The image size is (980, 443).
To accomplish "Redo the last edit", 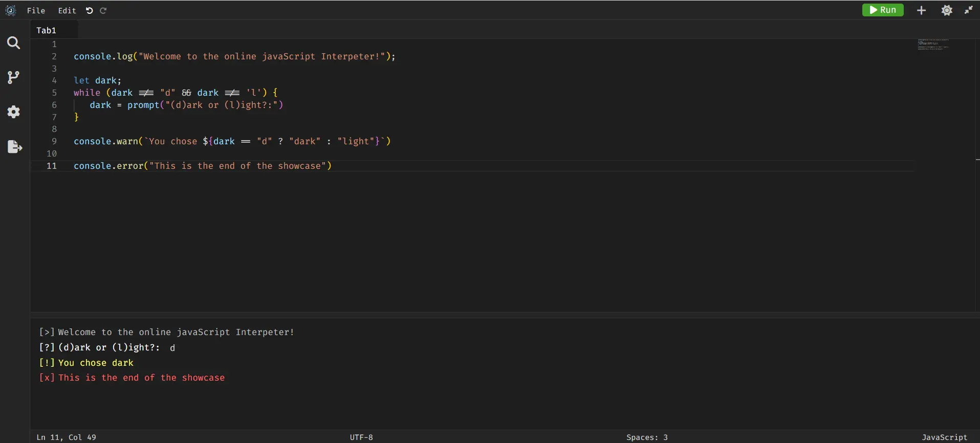I will pos(103,10).
